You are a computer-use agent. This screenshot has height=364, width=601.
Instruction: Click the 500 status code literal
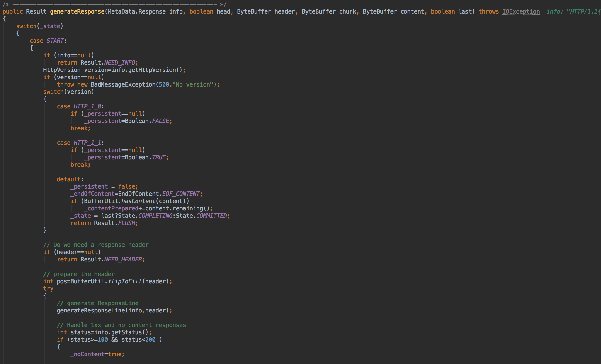click(x=164, y=85)
